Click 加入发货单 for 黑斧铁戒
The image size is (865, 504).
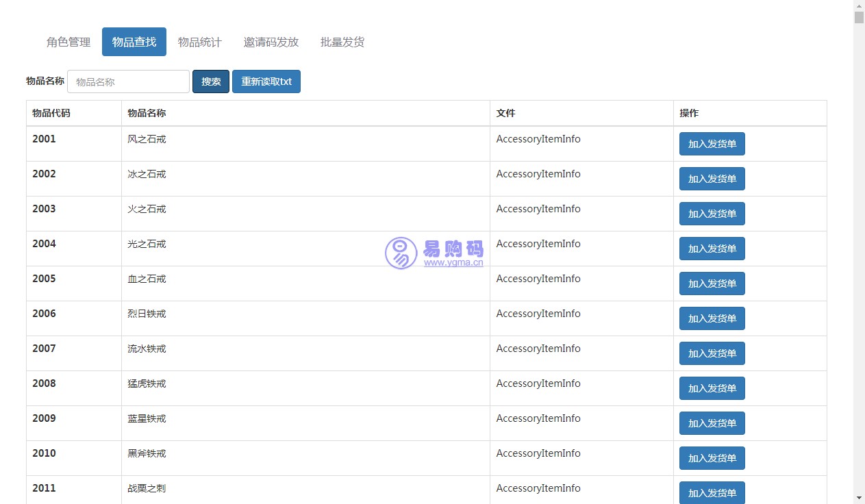pos(712,458)
